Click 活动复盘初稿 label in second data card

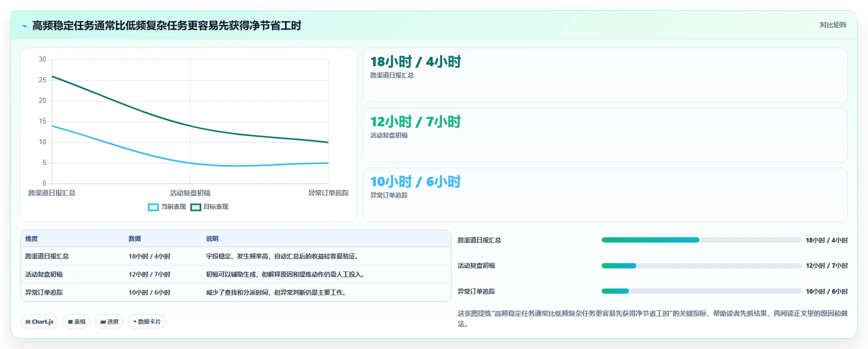pyautogui.click(x=388, y=135)
